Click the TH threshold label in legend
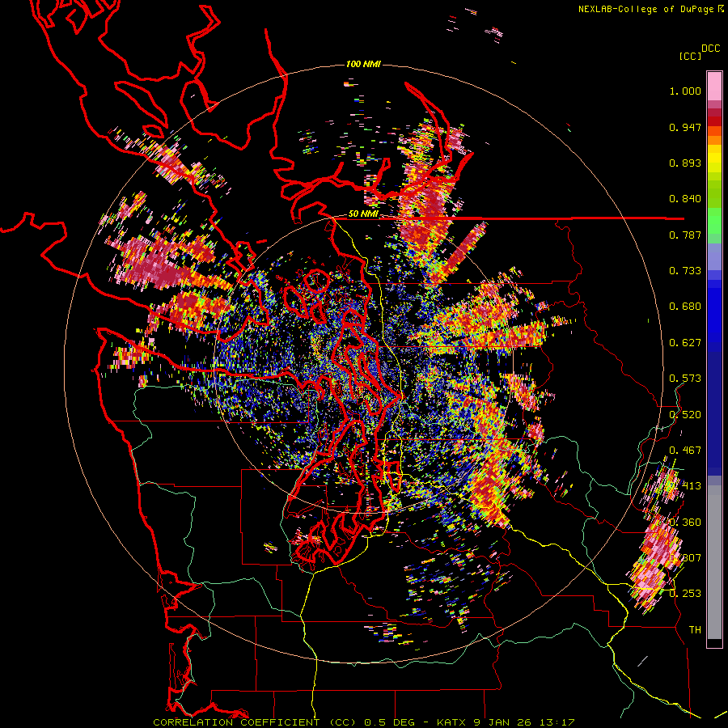728x728 pixels. 695,630
